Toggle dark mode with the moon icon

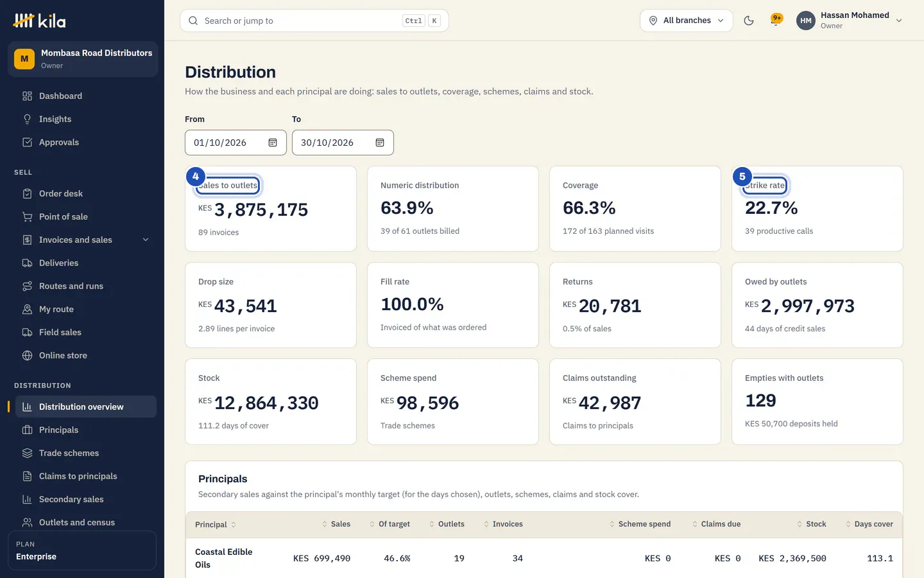(748, 21)
